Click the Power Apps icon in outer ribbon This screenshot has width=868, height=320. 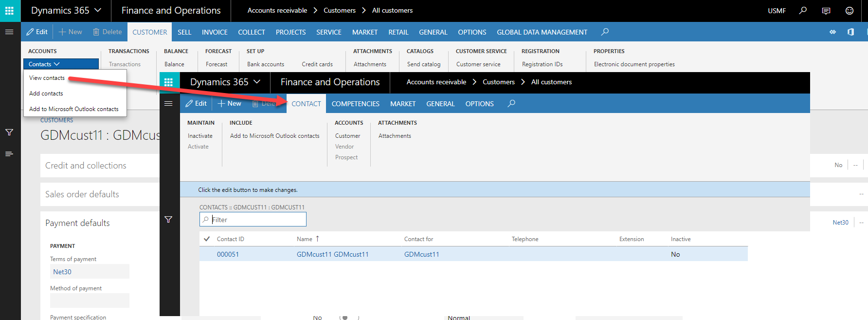[x=833, y=32]
